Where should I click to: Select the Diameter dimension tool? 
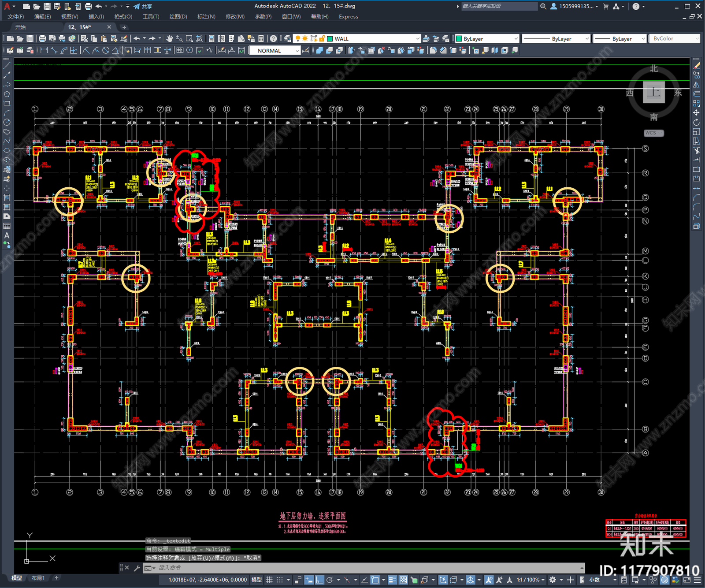click(106, 50)
